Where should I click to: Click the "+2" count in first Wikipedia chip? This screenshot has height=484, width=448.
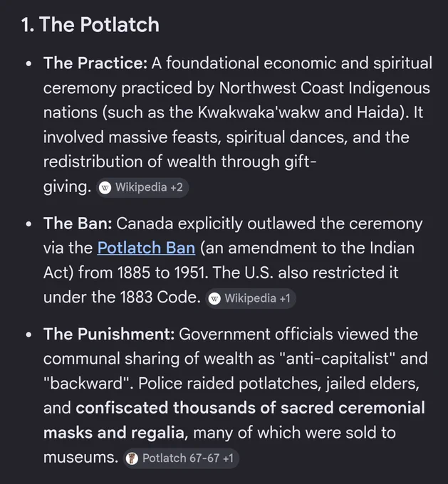177,187
